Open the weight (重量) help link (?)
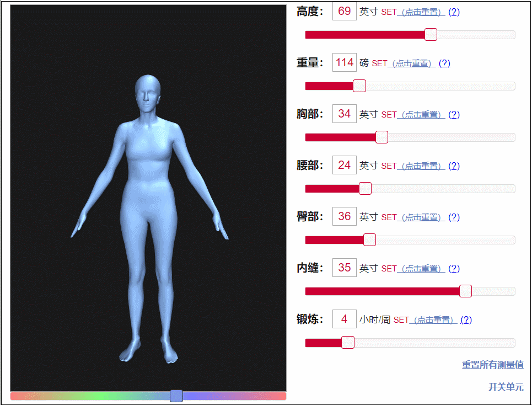Image resolution: width=532 pixels, height=405 pixels. tap(444, 63)
